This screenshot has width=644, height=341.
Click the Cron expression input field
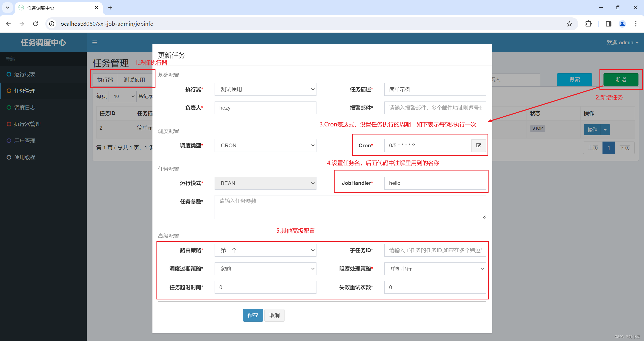tap(428, 145)
